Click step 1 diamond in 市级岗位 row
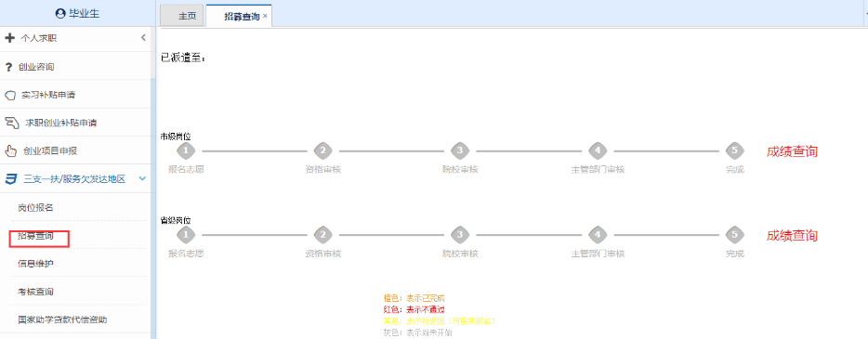The height and width of the screenshot is (339, 868). [x=186, y=150]
